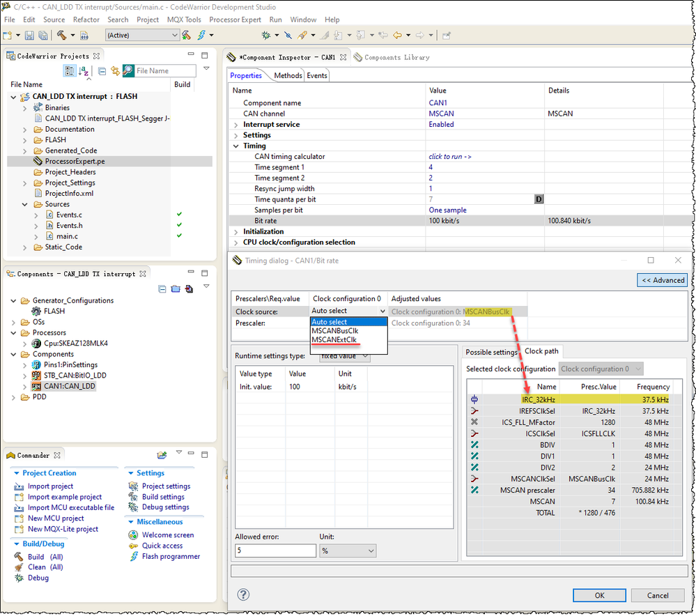Click Collapse All in Components panel

[162, 288]
